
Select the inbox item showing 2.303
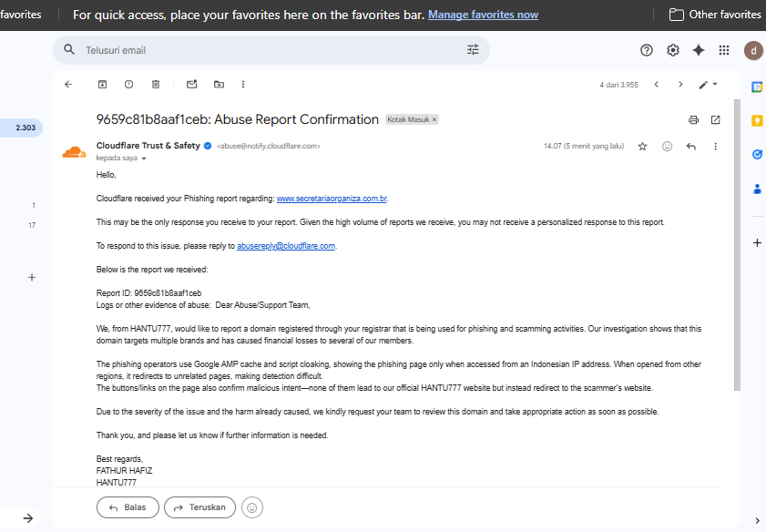21,128
